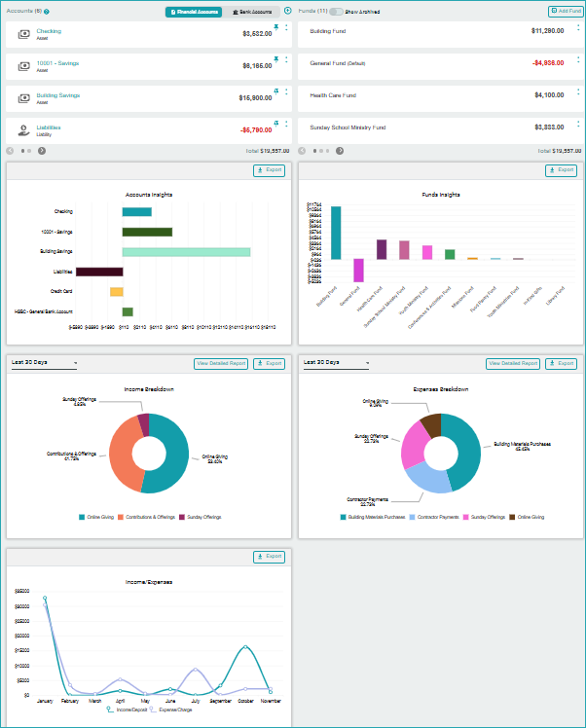Viewport: 586px width, 728px height.
Task: Toggle the Show Archived funds switch
Action: [337, 12]
